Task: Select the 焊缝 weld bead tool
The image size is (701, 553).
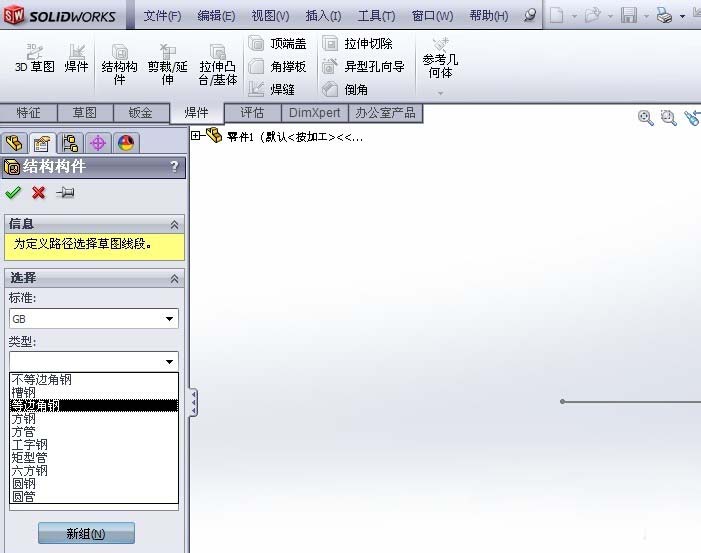Action: (x=272, y=89)
